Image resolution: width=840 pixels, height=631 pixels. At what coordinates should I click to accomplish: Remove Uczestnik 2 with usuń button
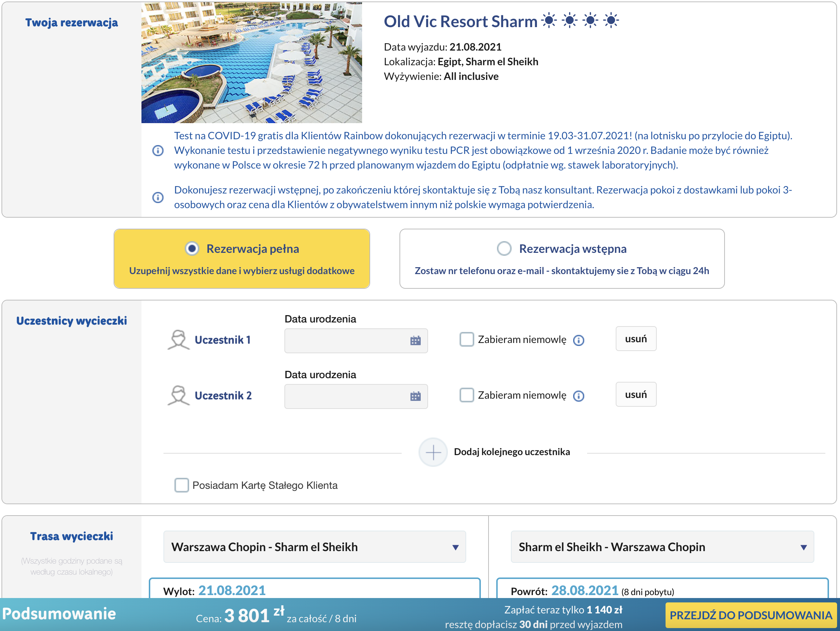(636, 395)
